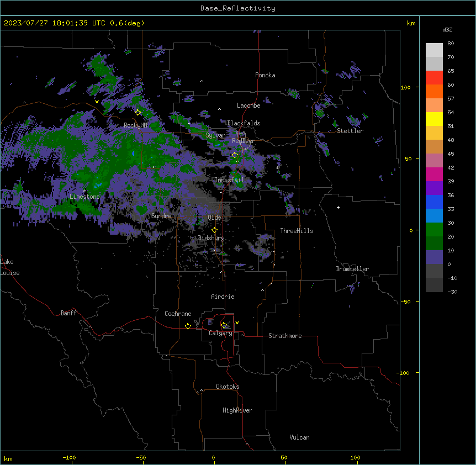Image resolution: width=476 pixels, height=465 pixels.
Task: Select the blue 36 dBZ legend swatch
Action: (x=434, y=202)
